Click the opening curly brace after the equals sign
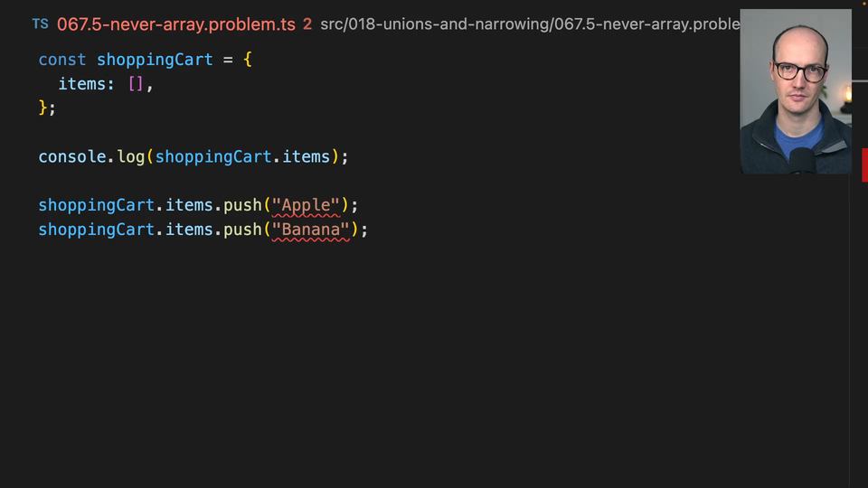 (248, 60)
